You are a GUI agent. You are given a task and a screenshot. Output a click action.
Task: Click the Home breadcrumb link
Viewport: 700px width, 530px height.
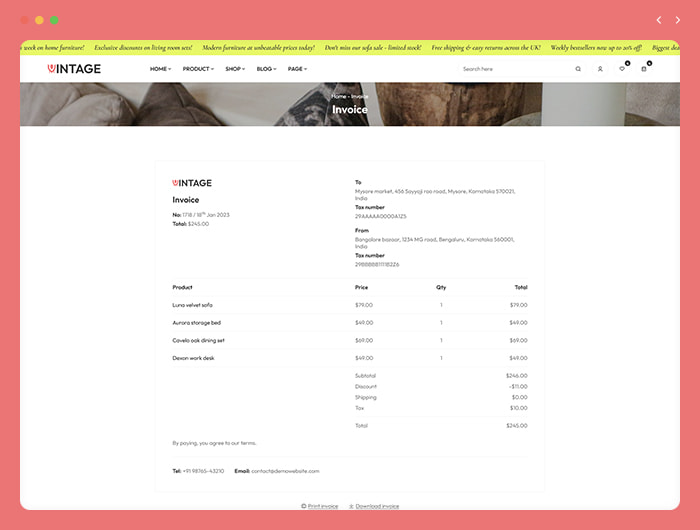[x=338, y=96]
